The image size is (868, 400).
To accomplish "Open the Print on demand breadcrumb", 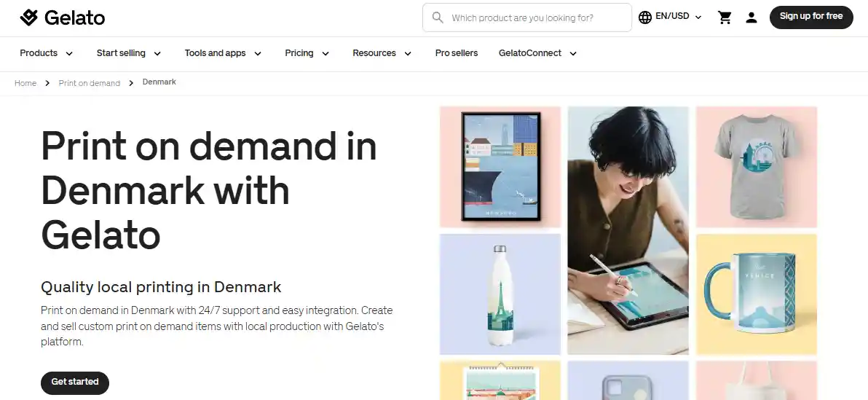I will pyautogui.click(x=89, y=83).
